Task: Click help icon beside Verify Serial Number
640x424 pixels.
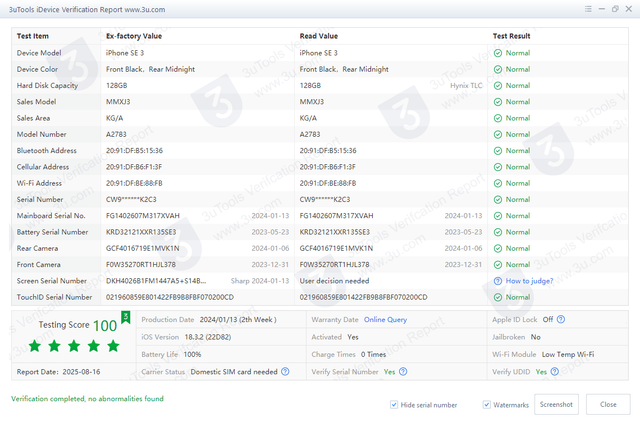Action: [402, 371]
